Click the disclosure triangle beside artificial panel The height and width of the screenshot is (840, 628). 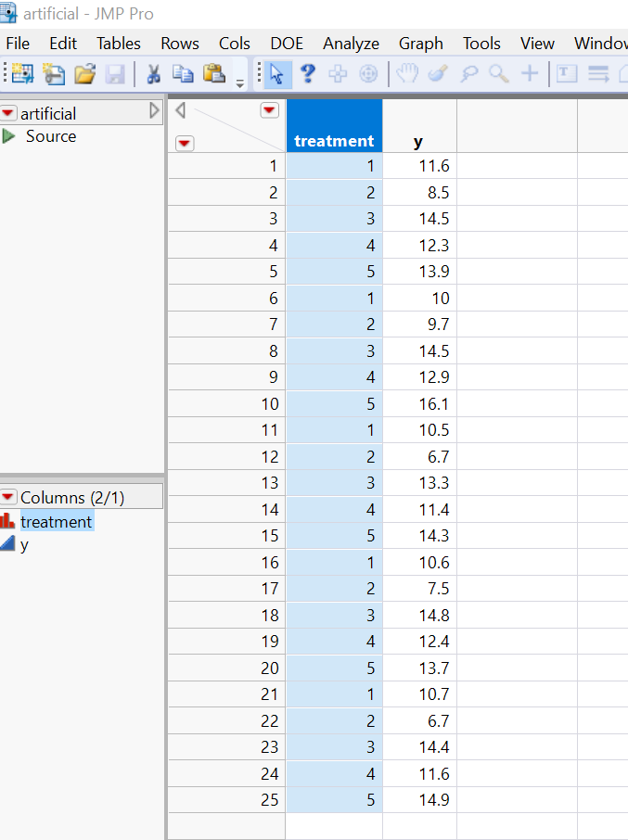154,110
